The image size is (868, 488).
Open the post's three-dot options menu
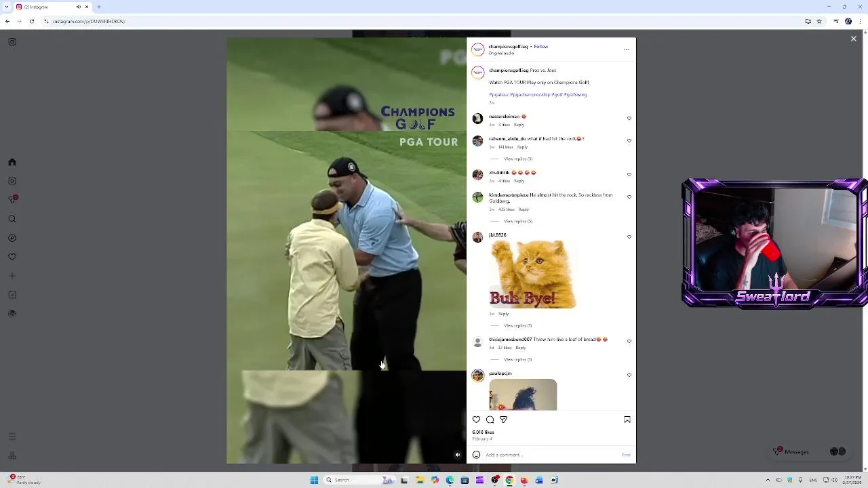(626, 49)
